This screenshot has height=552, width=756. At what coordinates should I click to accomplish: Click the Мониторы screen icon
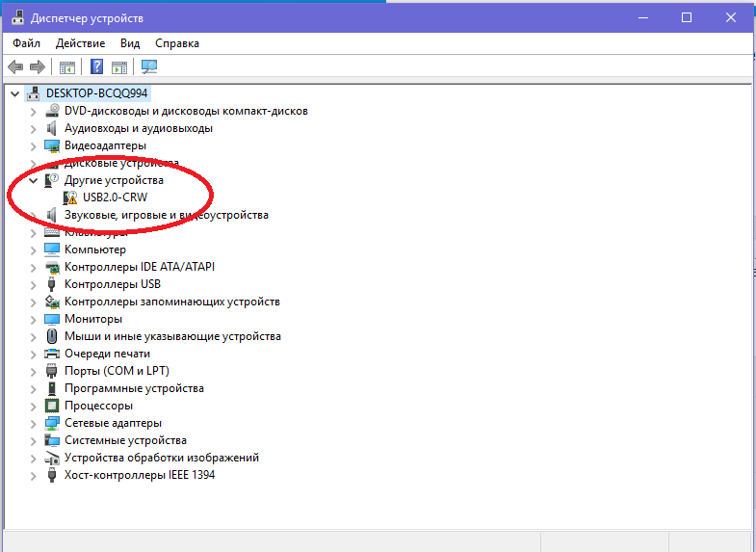point(52,319)
